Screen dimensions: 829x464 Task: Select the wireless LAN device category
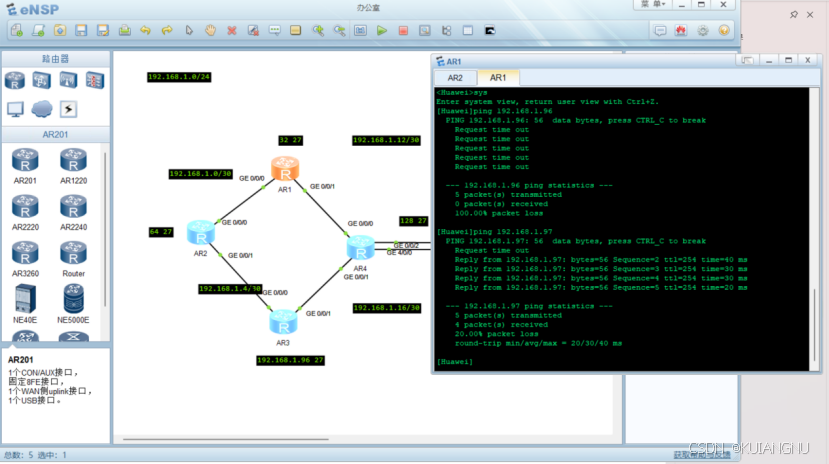[68, 80]
